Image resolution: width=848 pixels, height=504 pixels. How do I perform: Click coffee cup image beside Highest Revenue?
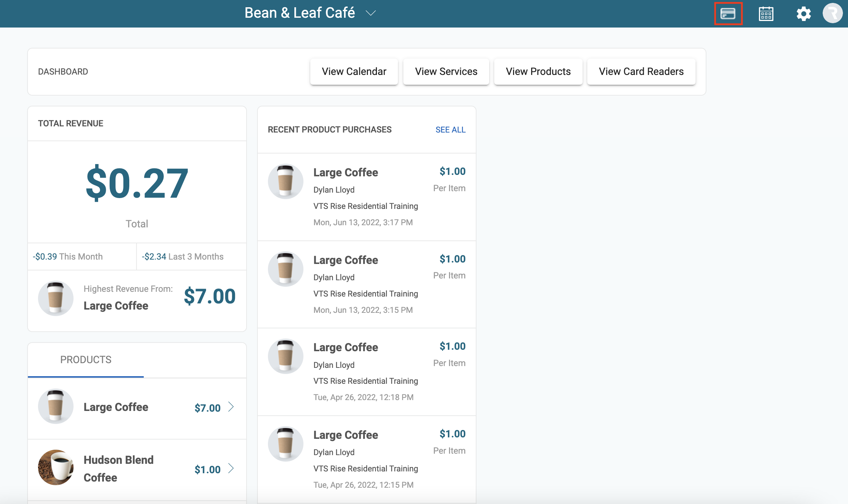[56, 298]
